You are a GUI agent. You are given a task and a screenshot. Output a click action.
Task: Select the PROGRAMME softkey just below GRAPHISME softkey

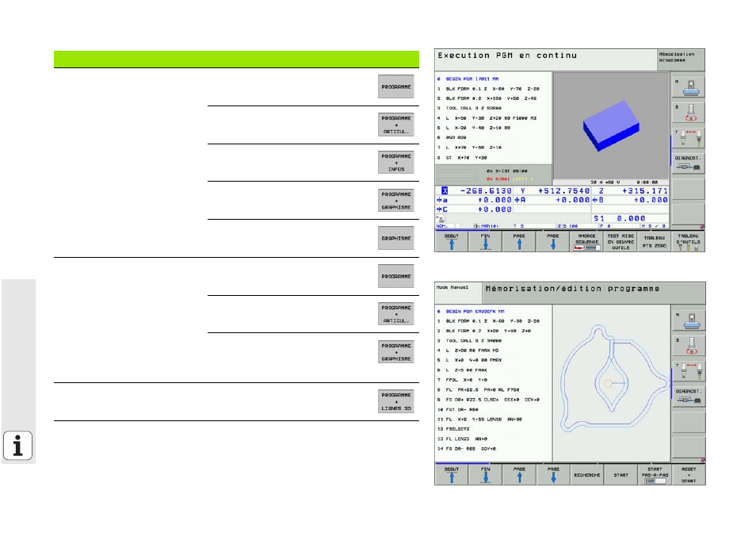[x=396, y=276]
